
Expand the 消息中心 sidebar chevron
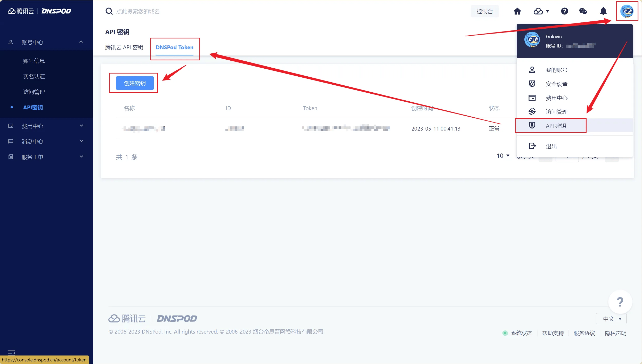click(82, 141)
